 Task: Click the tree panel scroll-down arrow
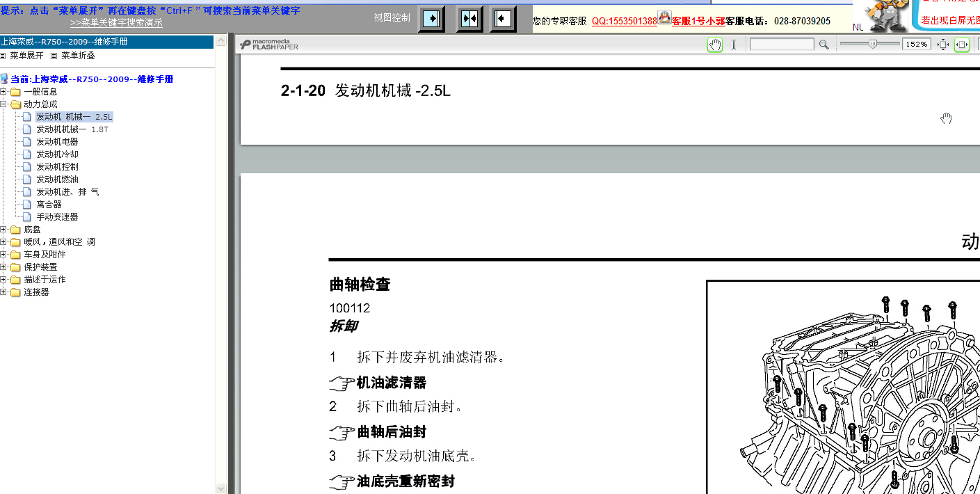[x=221, y=488]
